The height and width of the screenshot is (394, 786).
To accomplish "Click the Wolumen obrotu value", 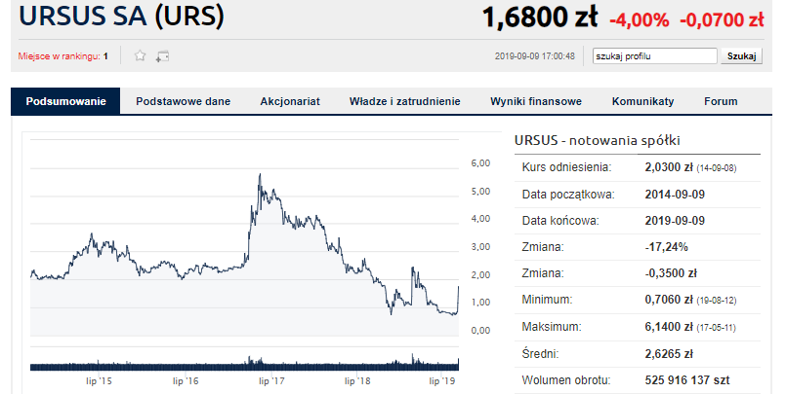I will click(687, 380).
